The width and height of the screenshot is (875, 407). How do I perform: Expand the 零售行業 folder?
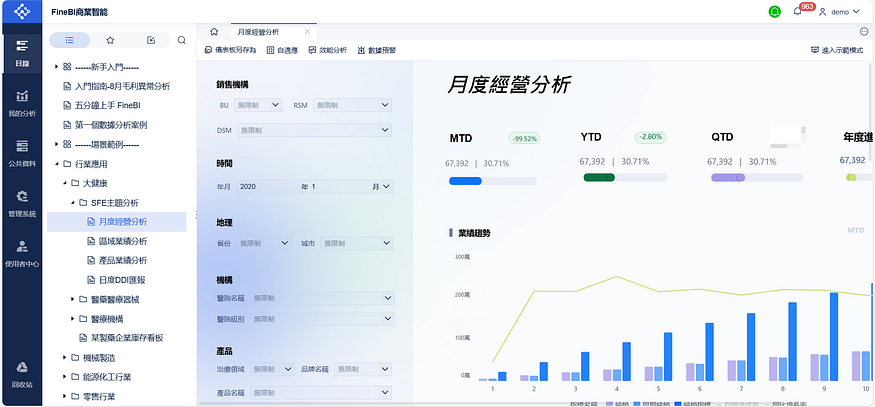coord(64,396)
